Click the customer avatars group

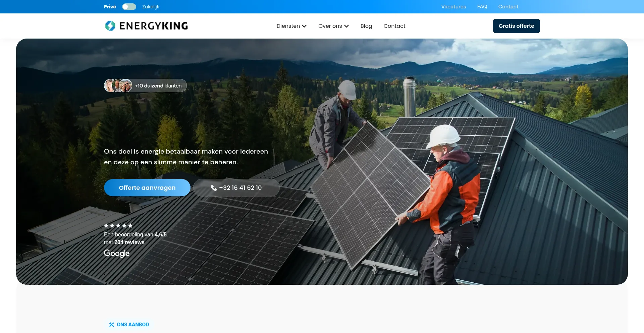[x=118, y=86]
